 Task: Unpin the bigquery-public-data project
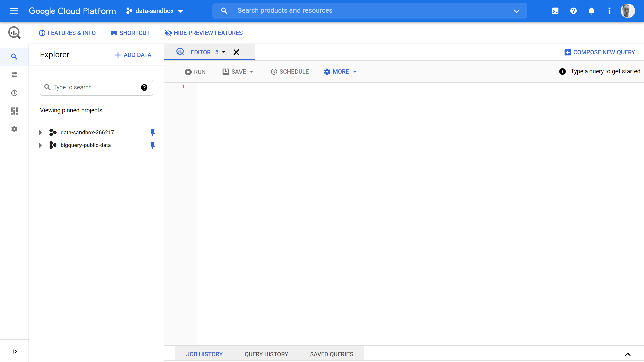click(x=153, y=145)
